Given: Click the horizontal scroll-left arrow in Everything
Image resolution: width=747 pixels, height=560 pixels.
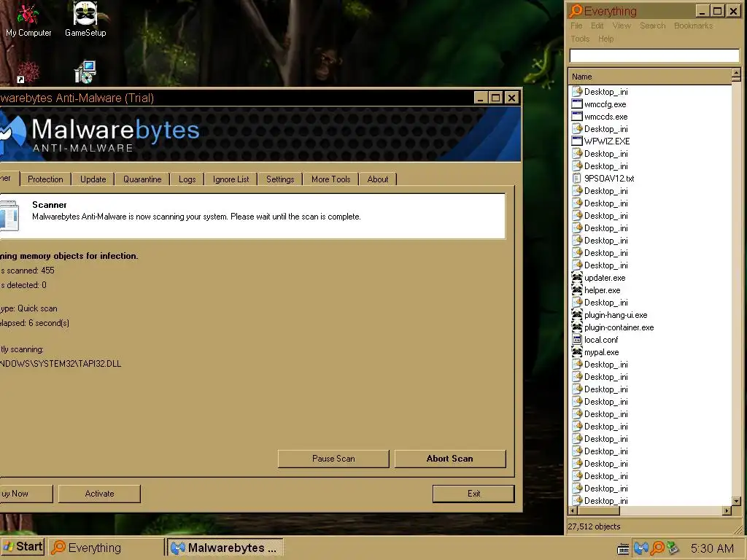Looking at the screenshot, I should click(573, 510).
